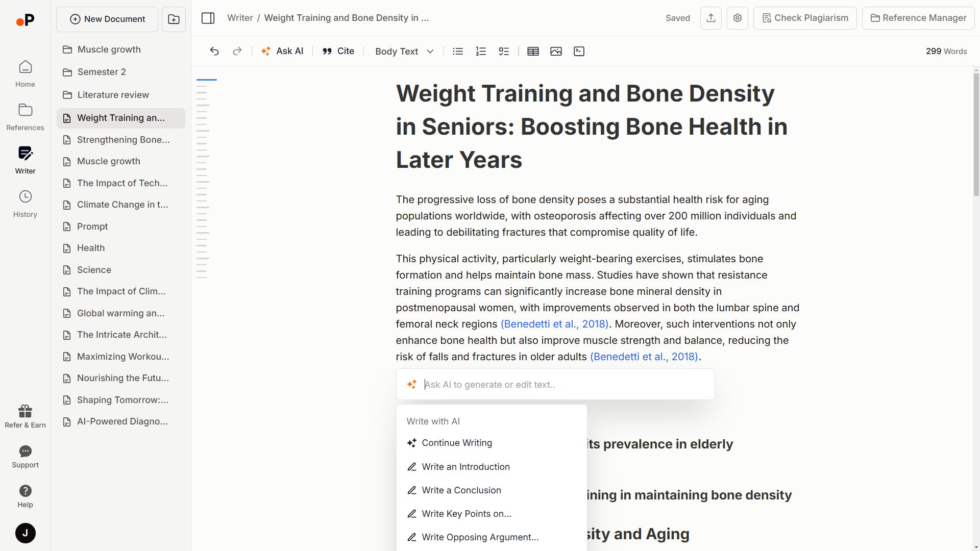The width and height of the screenshot is (980, 551).
Task: Click the export/share icon near Saved
Action: pyautogui.click(x=710, y=18)
